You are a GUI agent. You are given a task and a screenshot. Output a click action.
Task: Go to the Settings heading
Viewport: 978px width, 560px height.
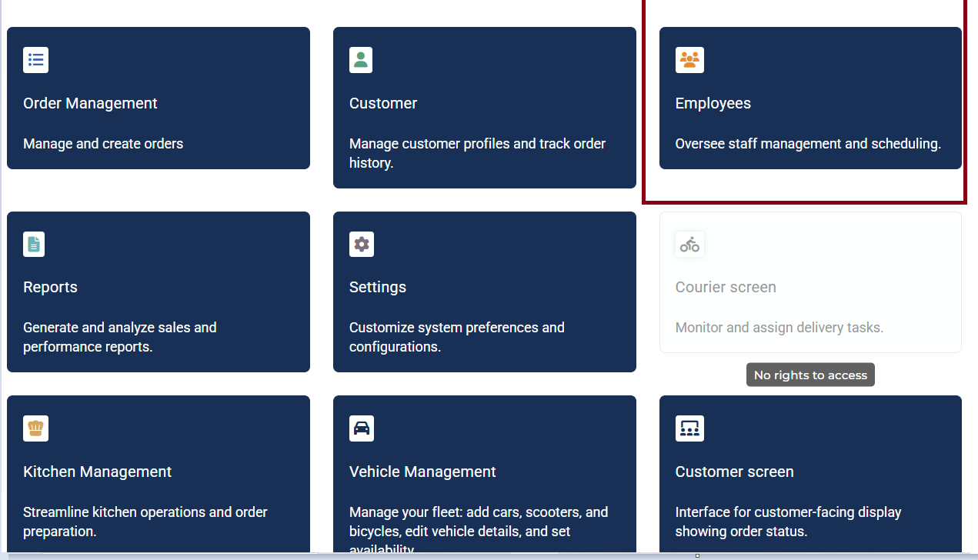point(377,287)
